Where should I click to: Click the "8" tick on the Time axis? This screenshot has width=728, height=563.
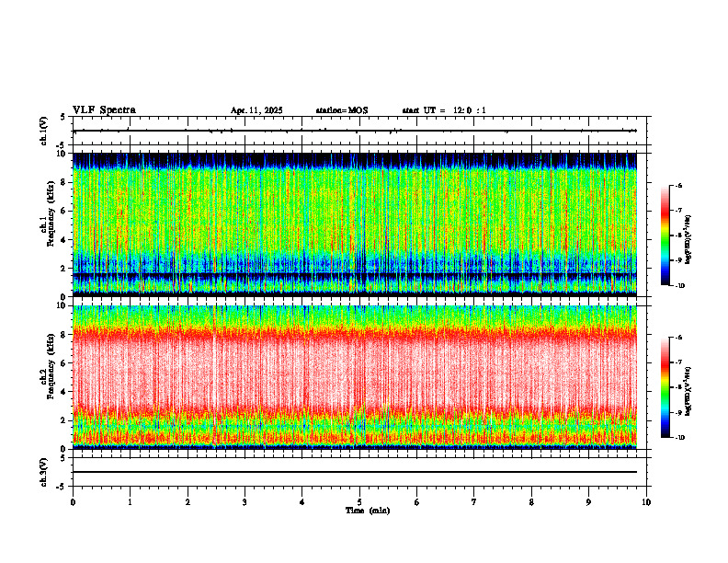(x=531, y=502)
